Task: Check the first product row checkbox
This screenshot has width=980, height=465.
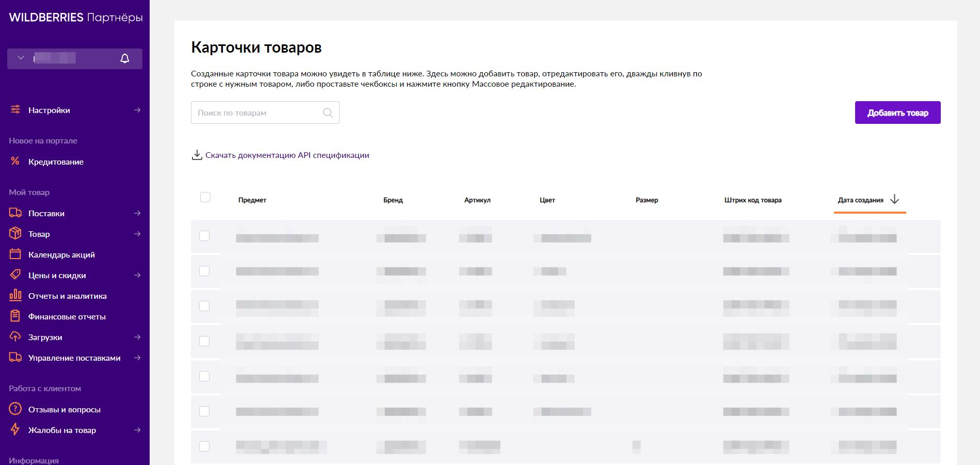Action: [204, 236]
